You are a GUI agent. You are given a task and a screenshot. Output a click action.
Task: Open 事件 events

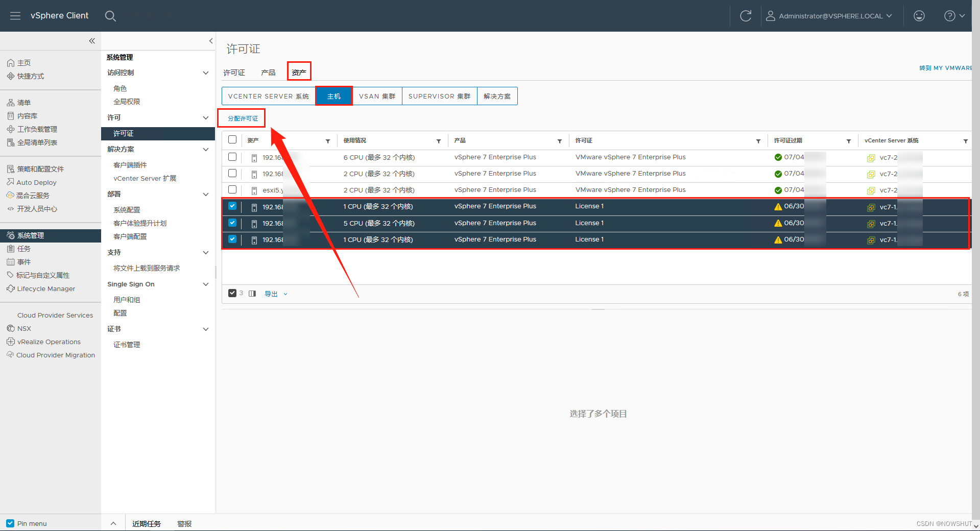pyautogui.click(x=19, y=262)
